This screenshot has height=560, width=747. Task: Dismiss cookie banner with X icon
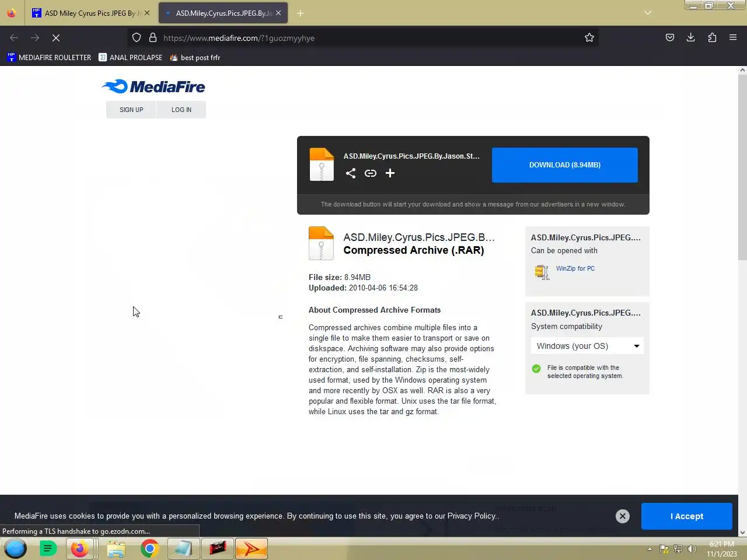(623, 516)
